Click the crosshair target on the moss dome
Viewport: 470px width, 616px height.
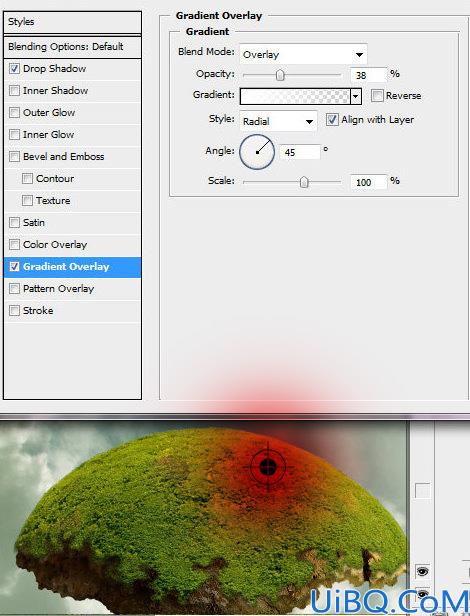tap(268, 467)
